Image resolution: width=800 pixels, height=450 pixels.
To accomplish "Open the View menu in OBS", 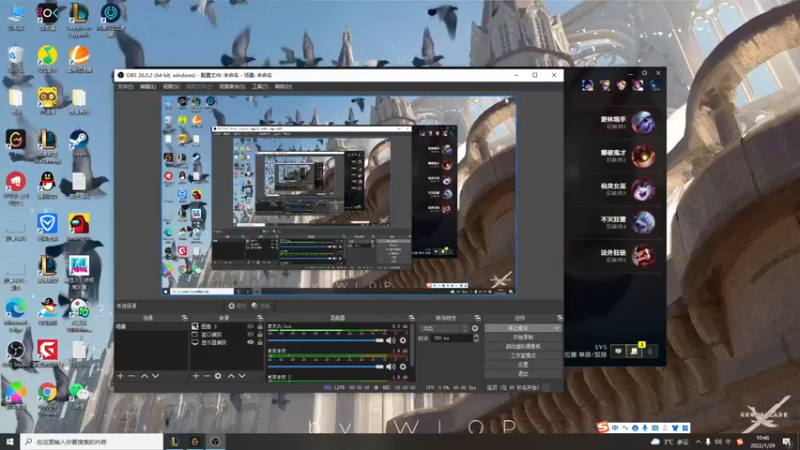I will (171, 87).
